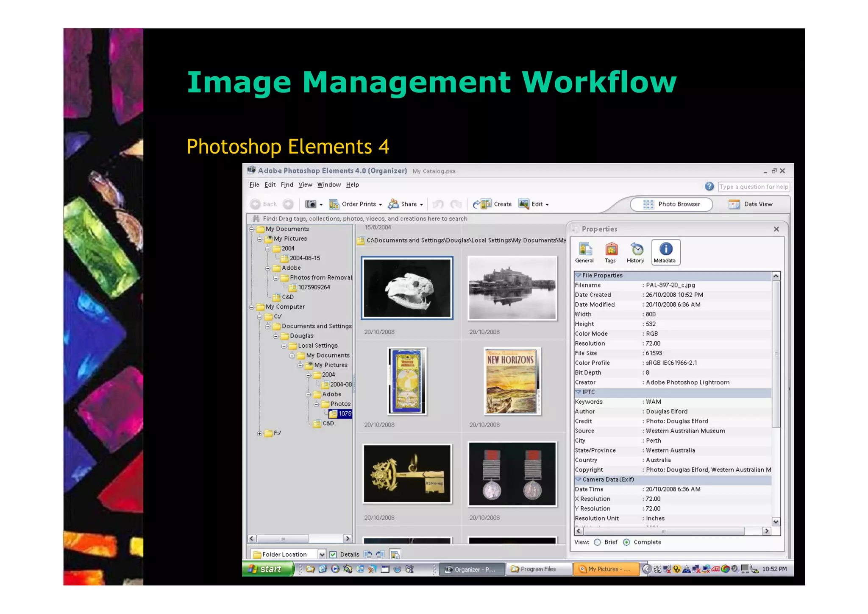Click the Edit picture icon
Viewport: 868px width, 614px height.
pos(524,204)
